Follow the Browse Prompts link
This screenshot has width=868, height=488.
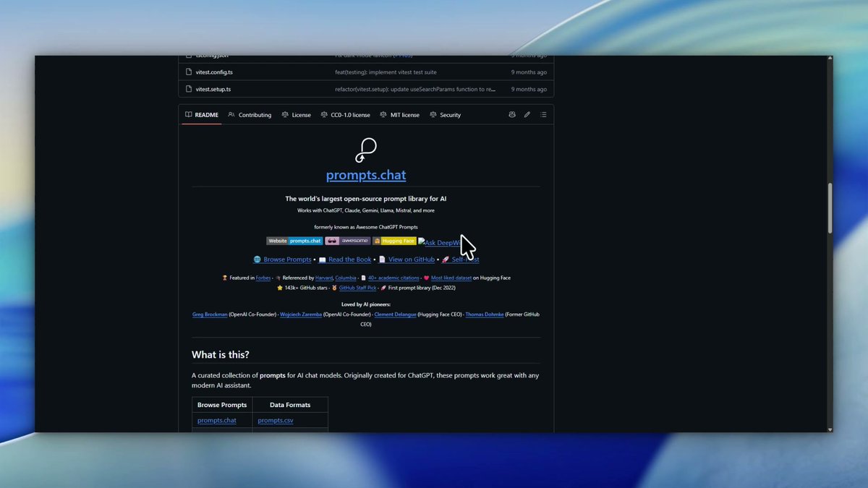[287, 260]
